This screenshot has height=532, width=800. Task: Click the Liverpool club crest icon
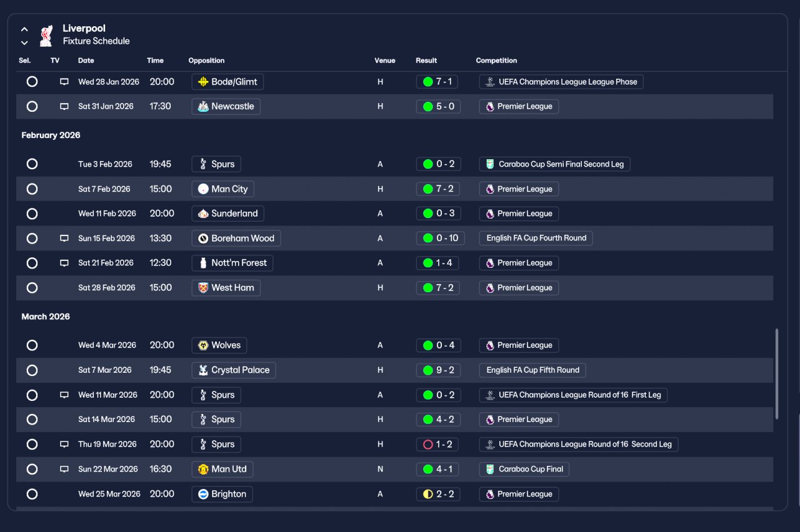point(46,36)
